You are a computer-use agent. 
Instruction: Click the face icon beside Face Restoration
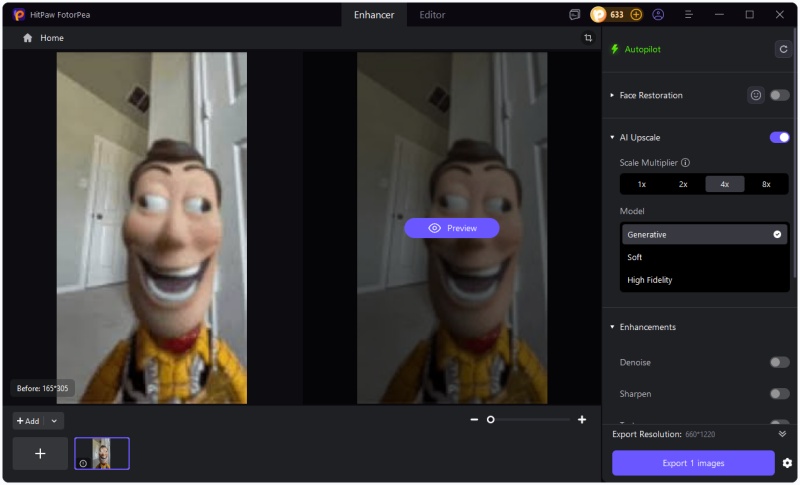[756, 95]
